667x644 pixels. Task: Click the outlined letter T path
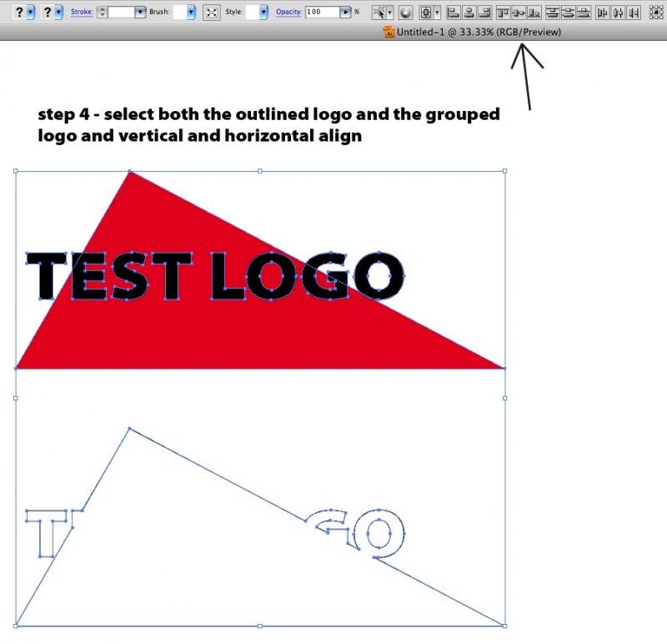point(47,533)
